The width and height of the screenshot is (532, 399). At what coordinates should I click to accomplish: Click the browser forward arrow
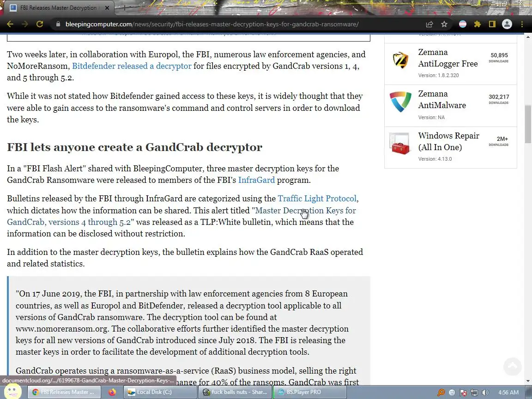[x=25, y=24]
